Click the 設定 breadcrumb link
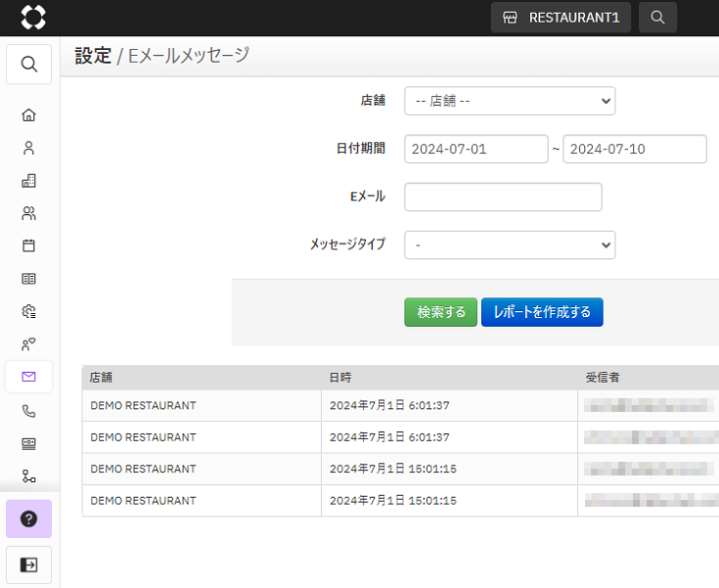Image resolution: width=719 pixels, height=588 pixels. pyautogui.click(x=93, y=56)
